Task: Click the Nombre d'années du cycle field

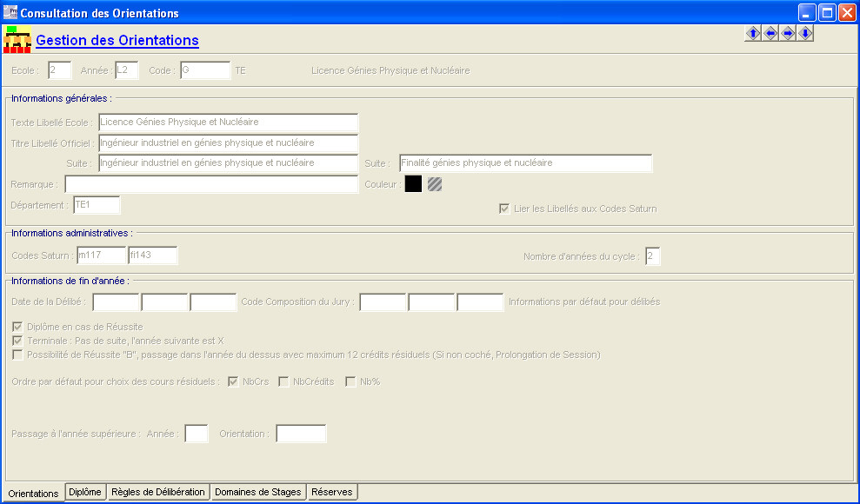Action: (653, 255)
